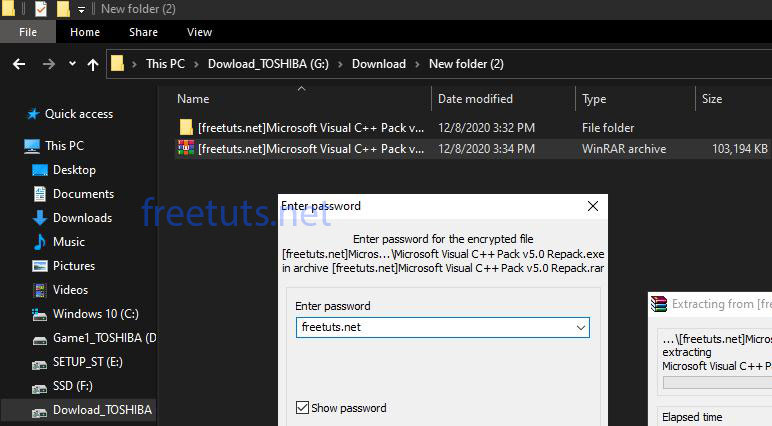Image resolution: width=772 pixels, height=426 pixels.
Task: Sort files by Date modified column
Action: pyautogui.click(x=475, y=99)
